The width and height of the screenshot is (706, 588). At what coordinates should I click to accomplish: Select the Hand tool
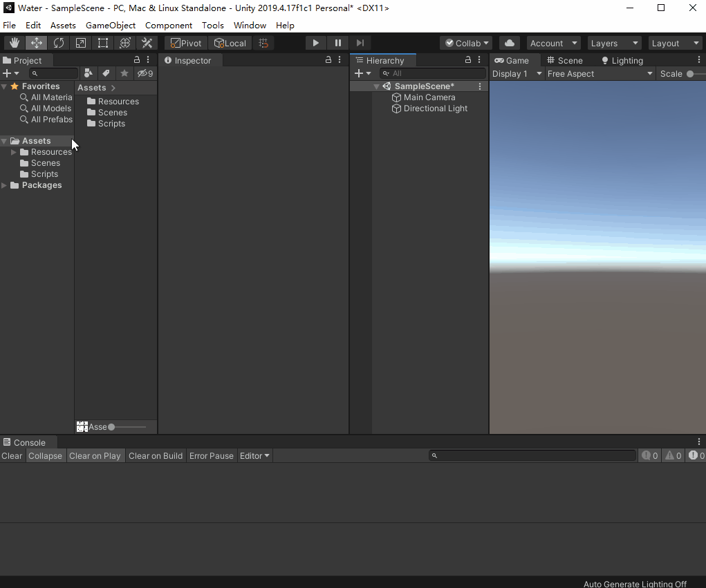[15, 43]
